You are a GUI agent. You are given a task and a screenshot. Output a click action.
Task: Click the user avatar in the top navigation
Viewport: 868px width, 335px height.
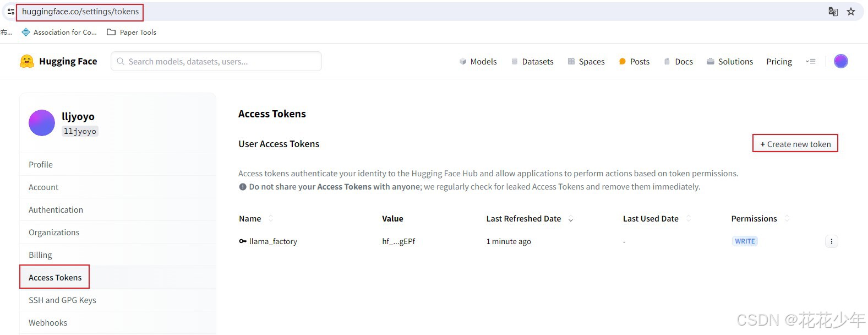coord(841,61)
